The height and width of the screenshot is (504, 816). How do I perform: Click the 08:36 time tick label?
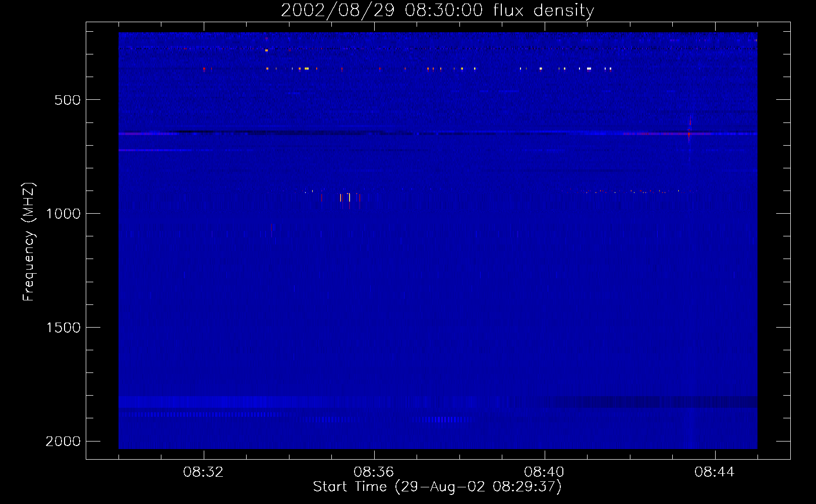(374, 472)
